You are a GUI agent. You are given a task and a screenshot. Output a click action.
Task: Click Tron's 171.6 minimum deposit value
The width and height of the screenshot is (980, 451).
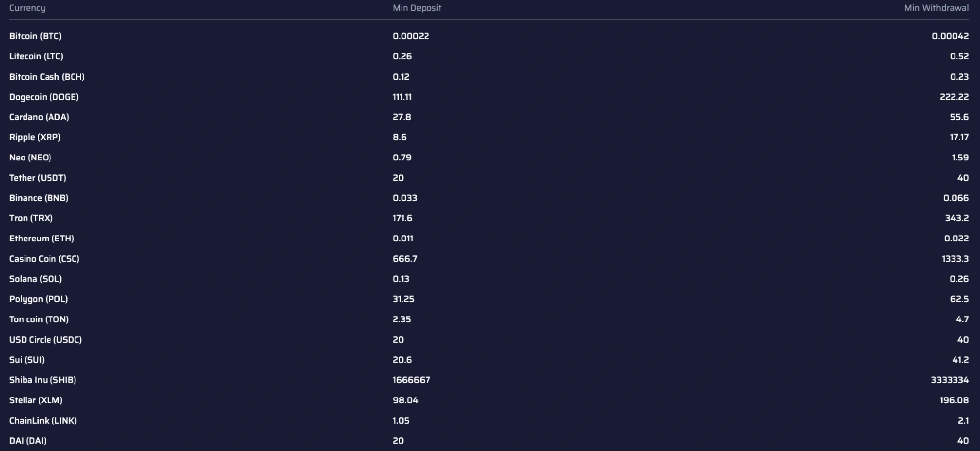click(402, 218)
